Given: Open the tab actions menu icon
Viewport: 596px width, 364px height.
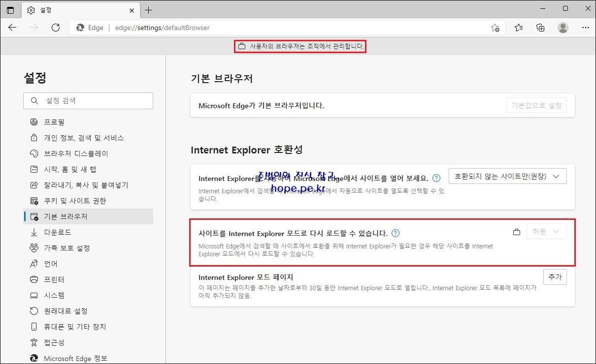Looking at the screenshot, I should click(10, 10).
